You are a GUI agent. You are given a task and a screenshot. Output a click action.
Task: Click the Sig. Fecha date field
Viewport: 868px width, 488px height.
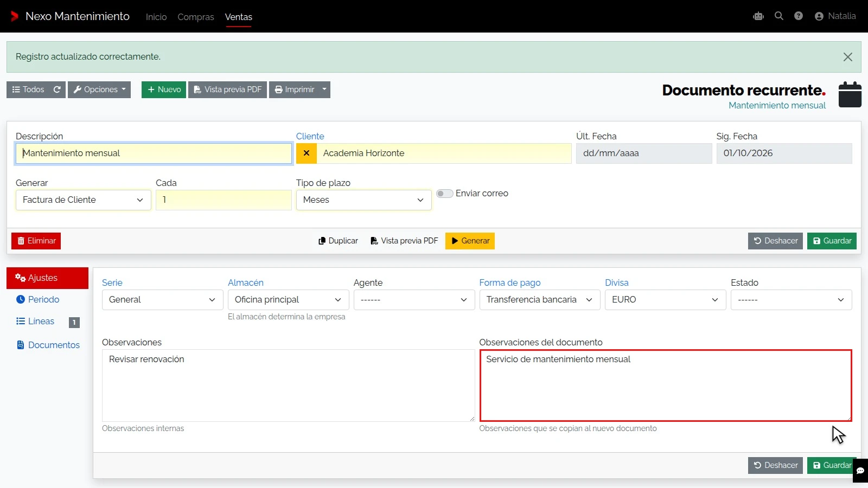pyautogui.click(x=784, y=153)
